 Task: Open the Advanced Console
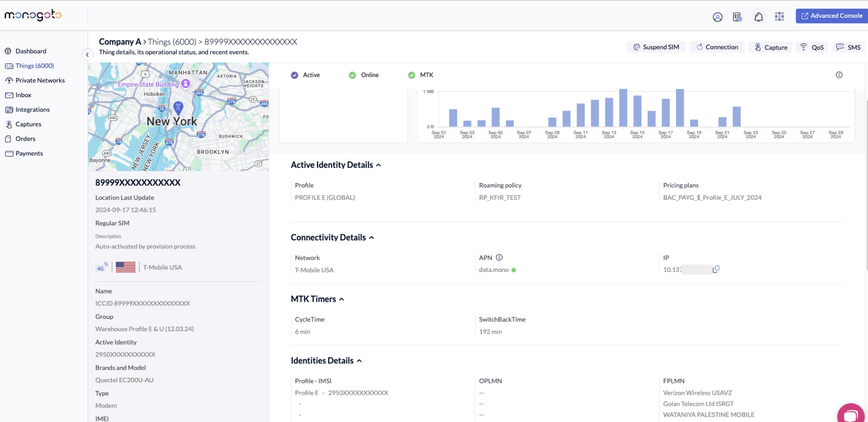[831, 16]
